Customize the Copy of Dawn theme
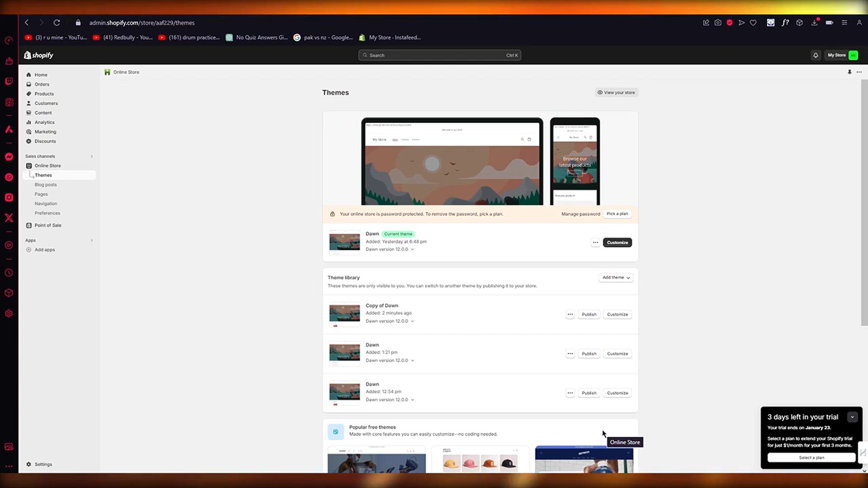This screenshot has height=488, width=868. (618, 314)
